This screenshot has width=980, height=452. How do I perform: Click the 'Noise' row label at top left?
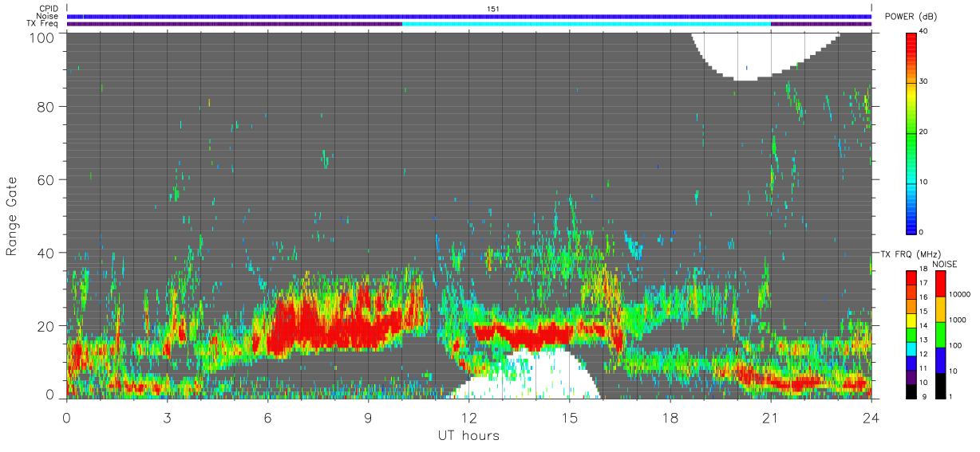(46, 16)
